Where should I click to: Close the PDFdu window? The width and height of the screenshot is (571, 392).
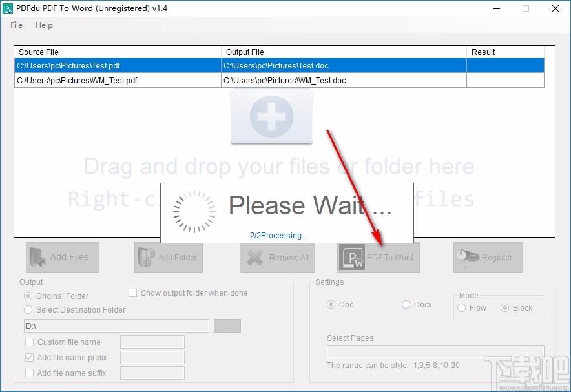coord(555,8)
